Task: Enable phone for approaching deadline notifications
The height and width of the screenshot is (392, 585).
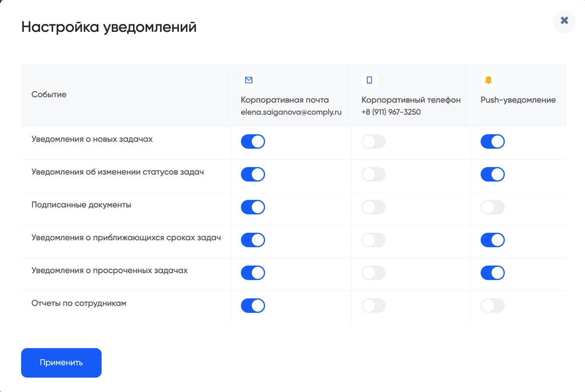Action: (374, 240)
